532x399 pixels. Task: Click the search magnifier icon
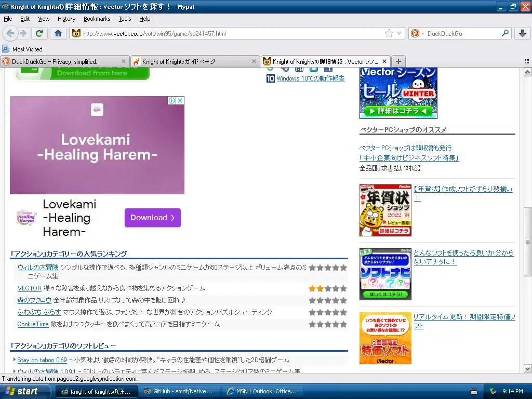(x=505, y=33)
